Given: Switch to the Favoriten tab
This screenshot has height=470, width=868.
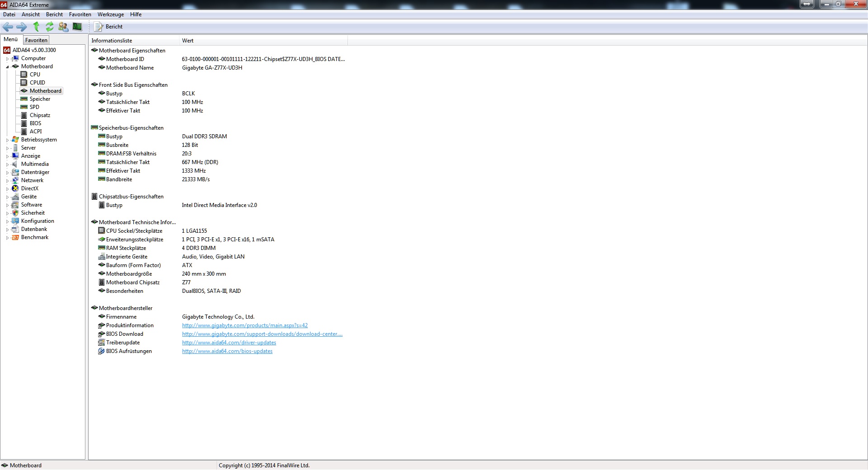Looking at the screenshot, I should click(x=36, y=40).
